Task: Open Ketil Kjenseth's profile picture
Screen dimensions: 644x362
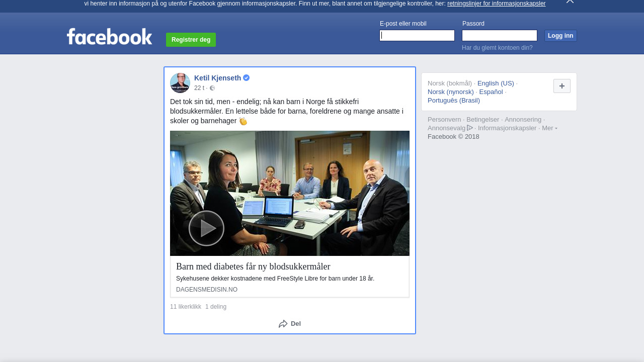Action: [x=180, y=83]
